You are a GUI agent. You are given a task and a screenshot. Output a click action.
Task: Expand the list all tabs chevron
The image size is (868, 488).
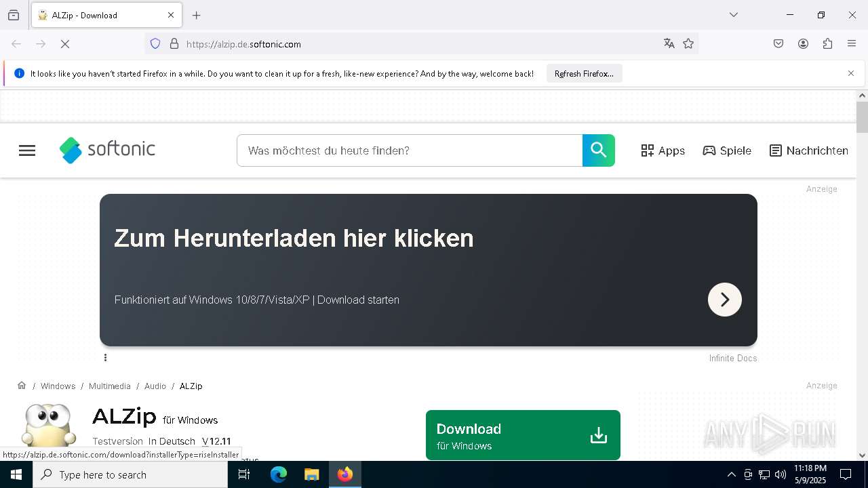pos(734,15)
